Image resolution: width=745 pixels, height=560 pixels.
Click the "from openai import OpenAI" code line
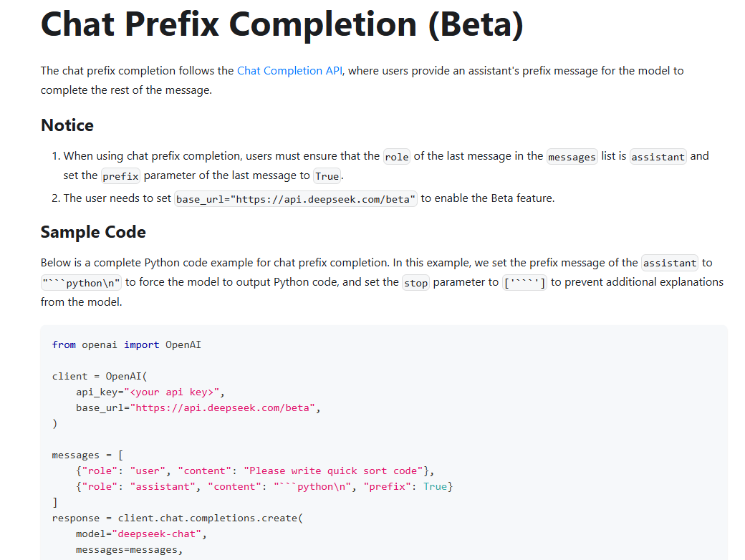(x=127, y=345)
